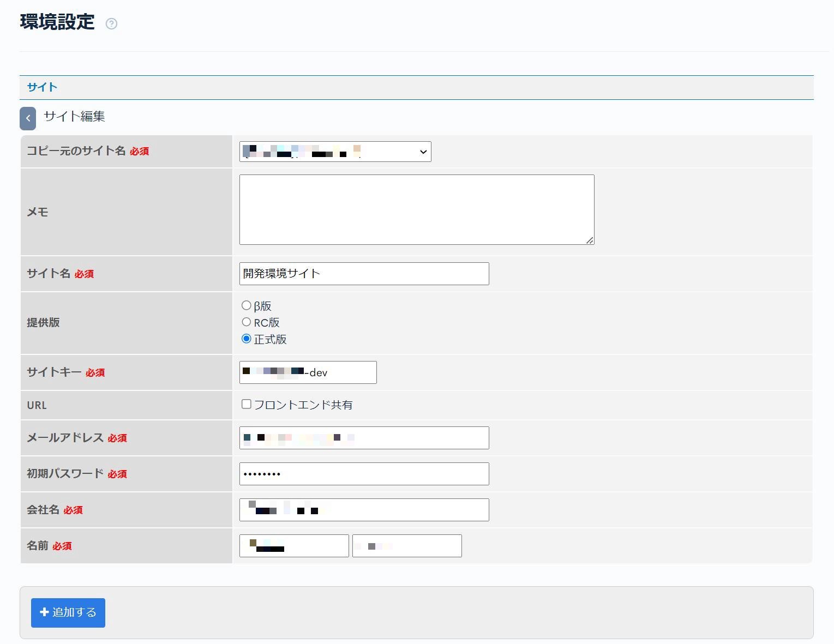Grab the メモ textarea resize handle

[x=590, y=240]
